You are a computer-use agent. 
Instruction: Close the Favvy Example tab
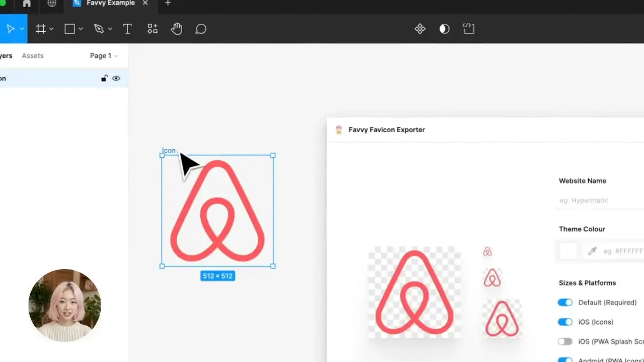(145, 3)
